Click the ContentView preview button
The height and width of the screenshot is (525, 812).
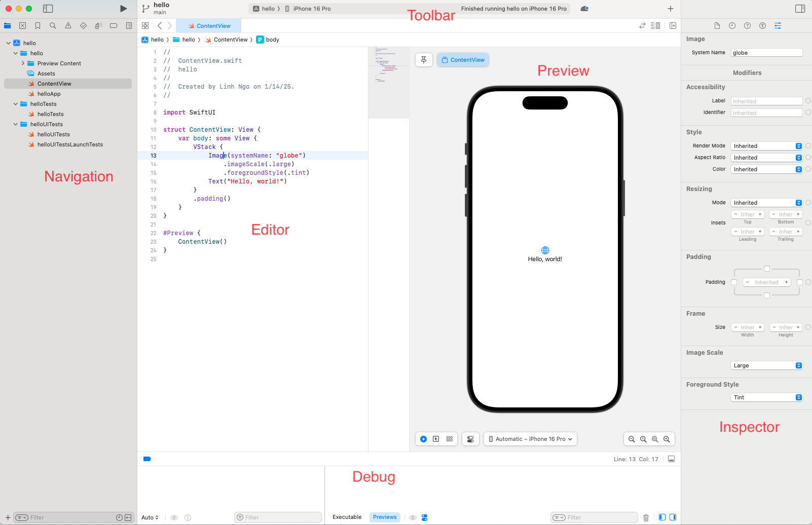(x=463, y=60)
